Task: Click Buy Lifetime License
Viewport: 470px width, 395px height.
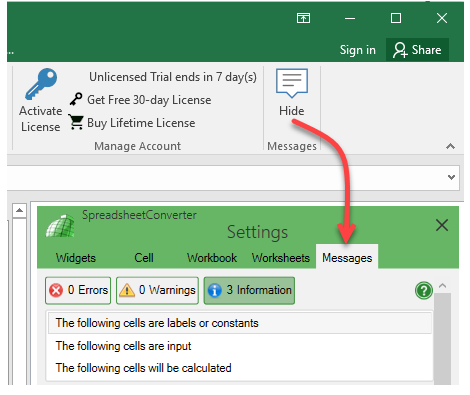Action: pyautogui.click(x=132, y=123)
